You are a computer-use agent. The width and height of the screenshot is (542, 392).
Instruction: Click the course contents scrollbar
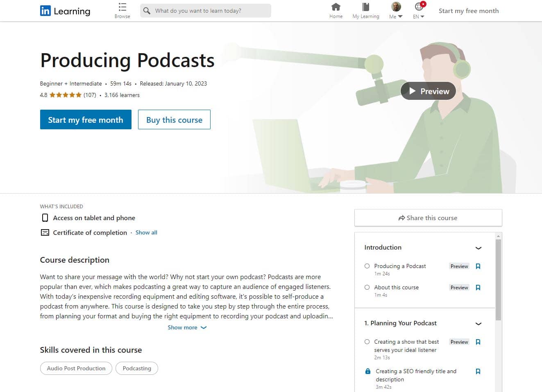[x=498, y=279]
